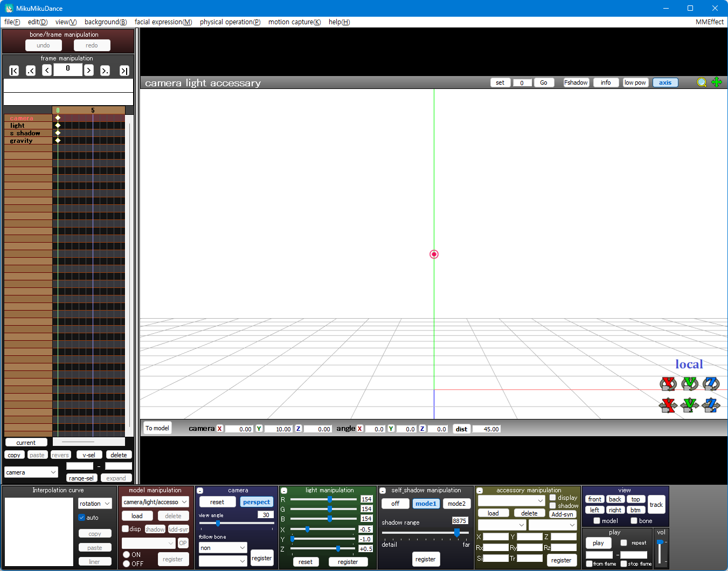This screenshot has width=728, height=571.
Task: Click the gravity keyframe diamond at frame 0
Action: pyautogui.click(x=58, y=140)
